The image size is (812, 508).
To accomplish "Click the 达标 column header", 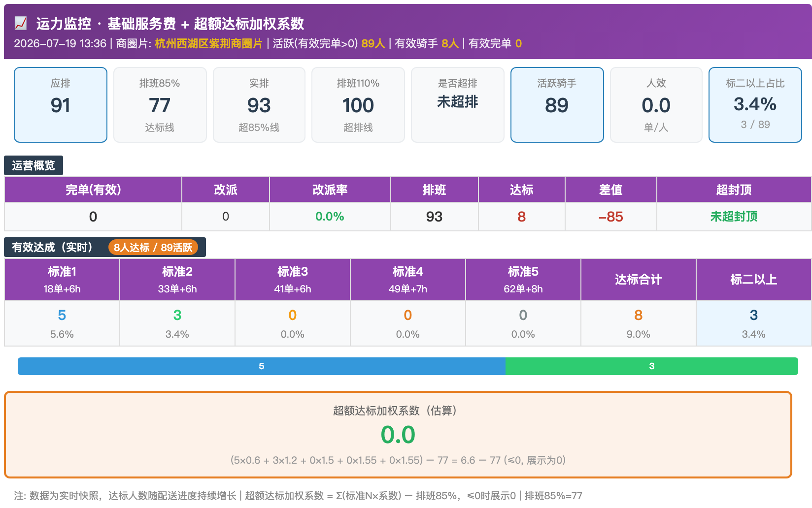I will [522, 190].
